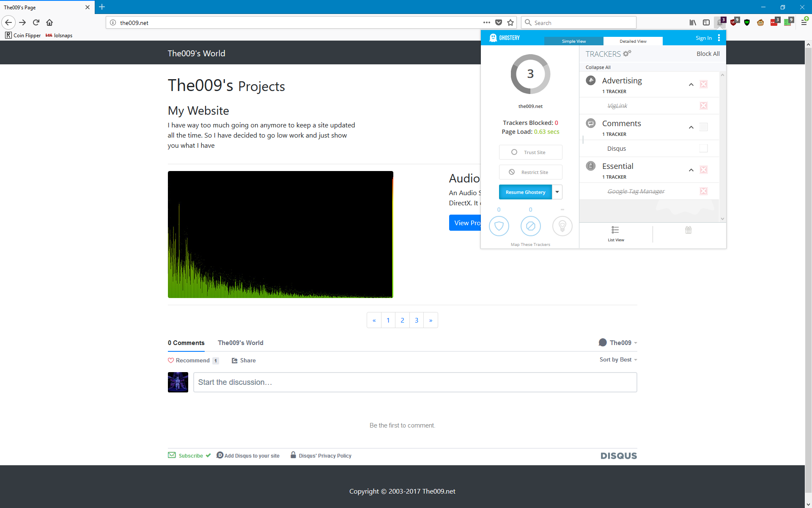The width and height of the screenshot is (812, 508).
Task: Toggle blocking checkbox for Disqus tracker
Action: tap(703, 148)
